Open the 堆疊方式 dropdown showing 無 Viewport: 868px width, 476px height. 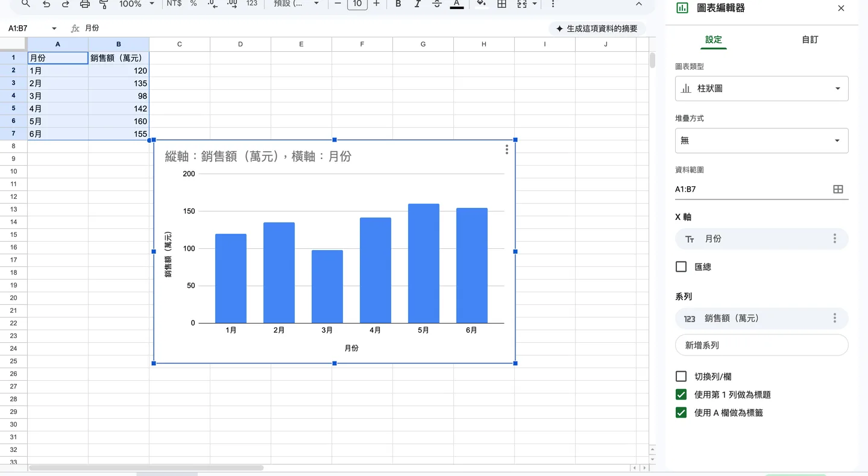click(762, 140)
